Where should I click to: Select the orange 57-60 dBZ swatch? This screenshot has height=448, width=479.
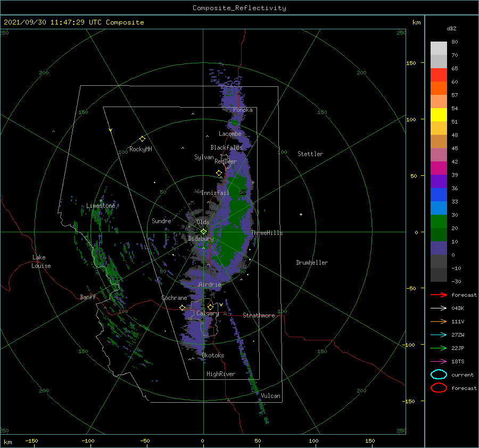point(439,88)
